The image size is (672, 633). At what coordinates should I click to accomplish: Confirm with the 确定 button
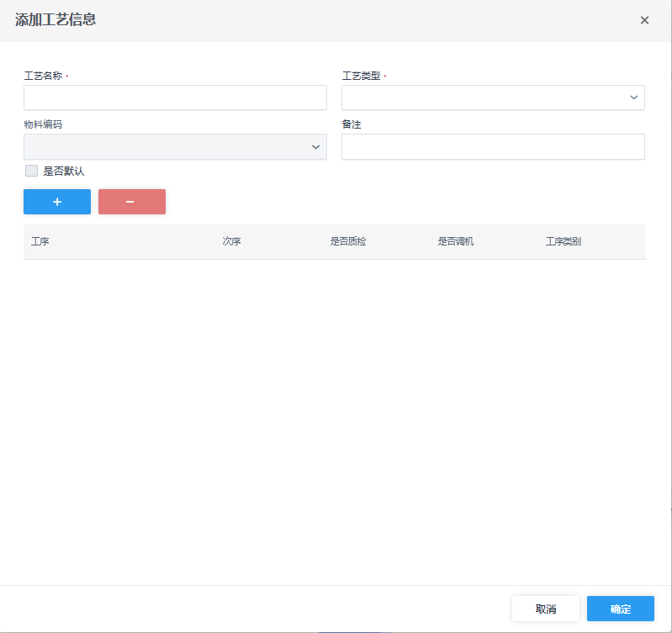(x=620, y=609)
